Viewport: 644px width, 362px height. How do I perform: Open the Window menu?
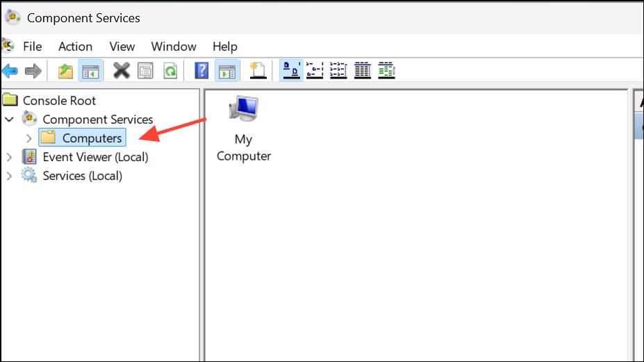[174, 47]
